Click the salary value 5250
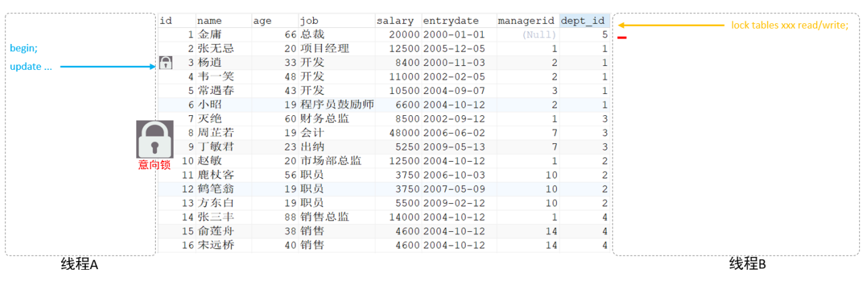The height and width of the screenshot is (307, 868). click(408, 147)
